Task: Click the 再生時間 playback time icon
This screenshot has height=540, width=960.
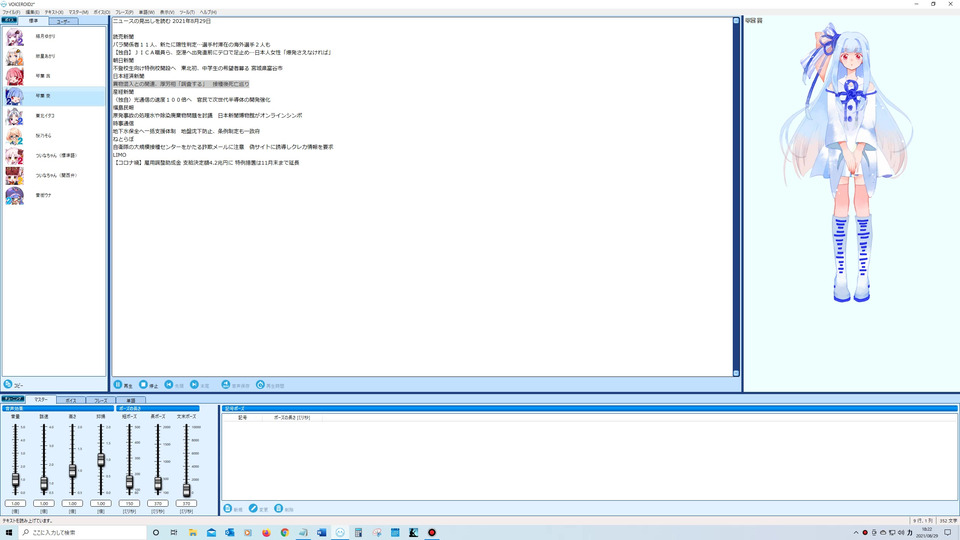Action: coord(260,384)
